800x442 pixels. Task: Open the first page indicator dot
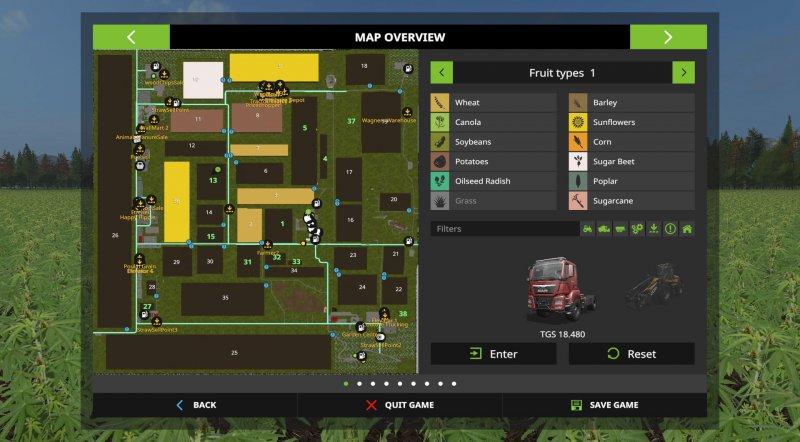pyautogui.click(x=346, y=384)
